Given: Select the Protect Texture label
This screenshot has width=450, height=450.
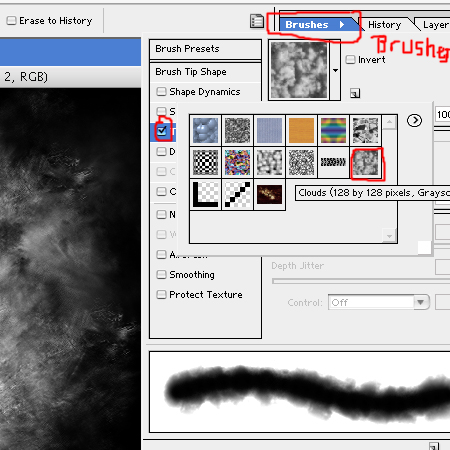Looking at the screenshot, I should (206, 295).
